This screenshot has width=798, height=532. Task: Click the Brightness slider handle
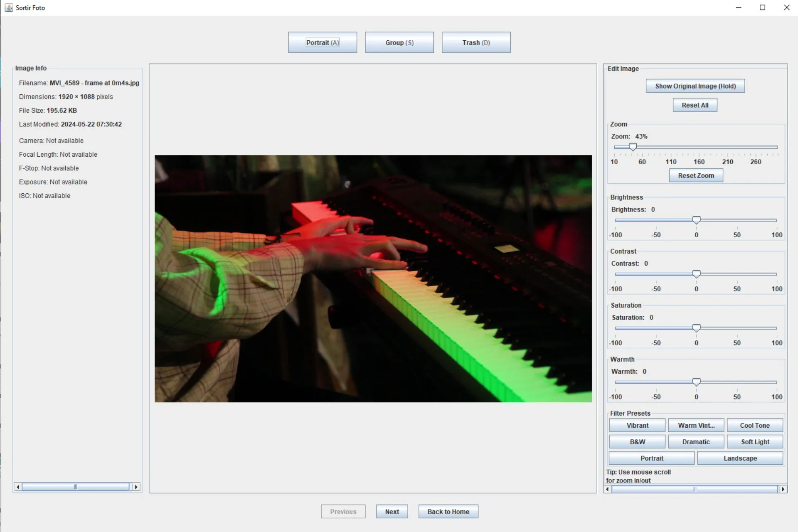[696, 220]
